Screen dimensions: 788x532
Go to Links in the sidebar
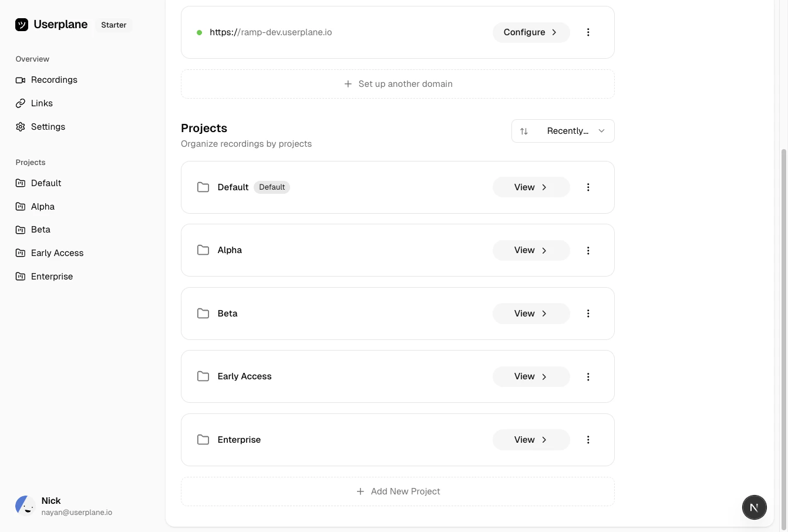pos(42,103)
